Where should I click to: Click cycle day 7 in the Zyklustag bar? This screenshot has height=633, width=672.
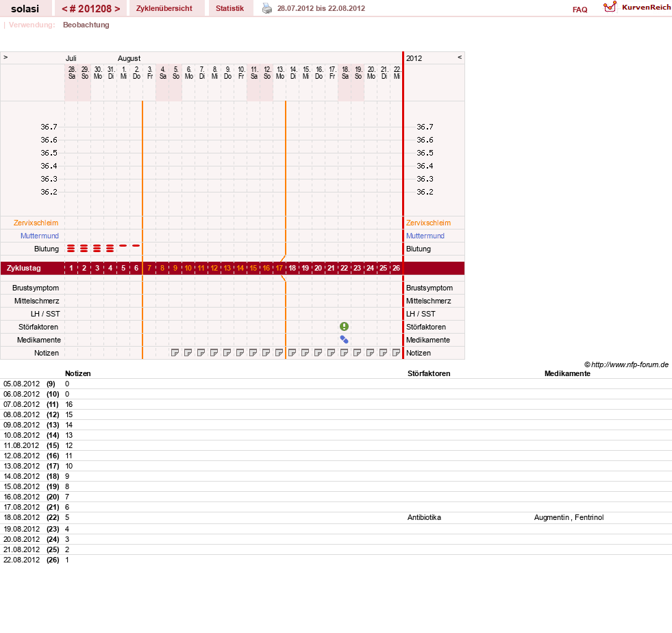coord(149,269)
